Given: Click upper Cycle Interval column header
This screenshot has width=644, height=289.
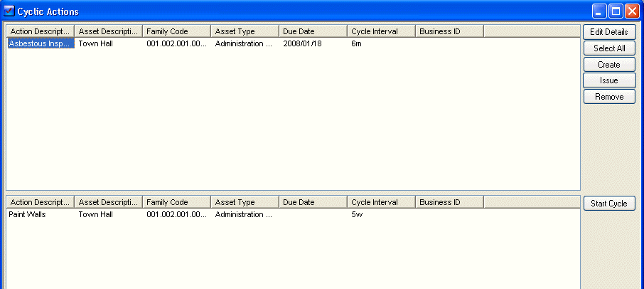Looking at the screenshot, I should [x=381, y=31].
